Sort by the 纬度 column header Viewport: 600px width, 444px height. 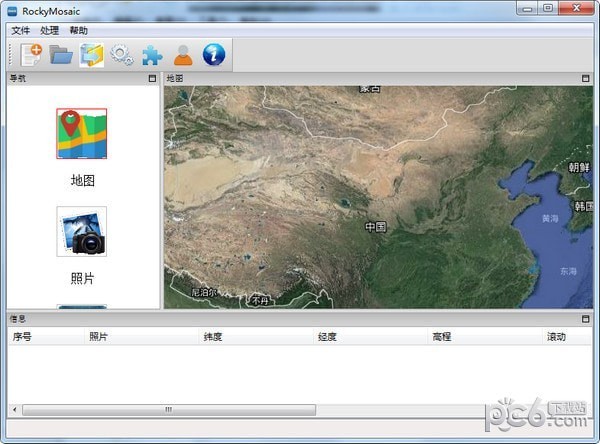coord(213,337)
